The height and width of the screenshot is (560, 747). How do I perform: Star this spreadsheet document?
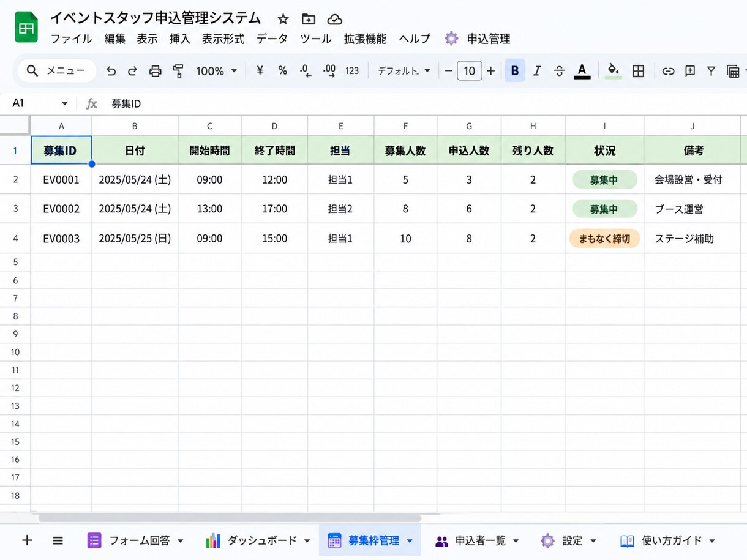(x=283, y=19)
